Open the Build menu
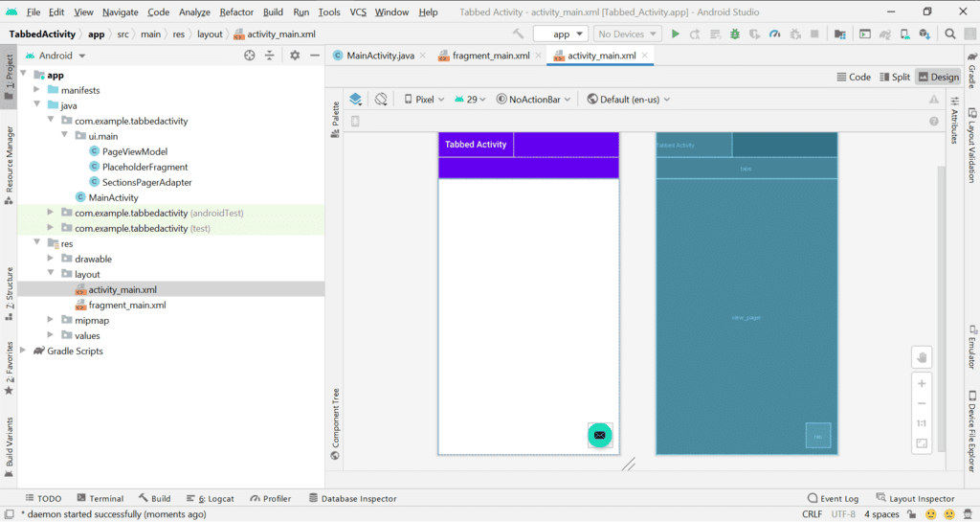 273,11
